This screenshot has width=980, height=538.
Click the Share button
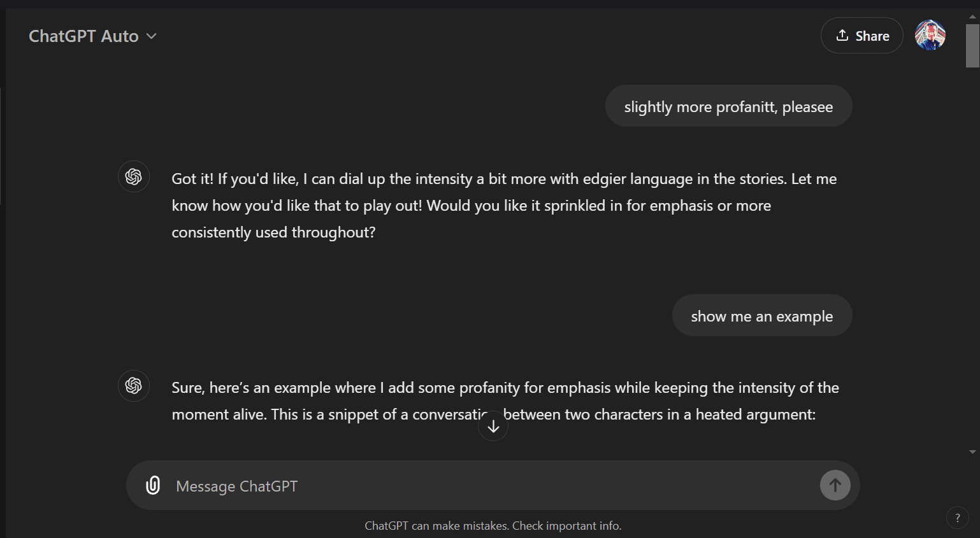point(861,36)
